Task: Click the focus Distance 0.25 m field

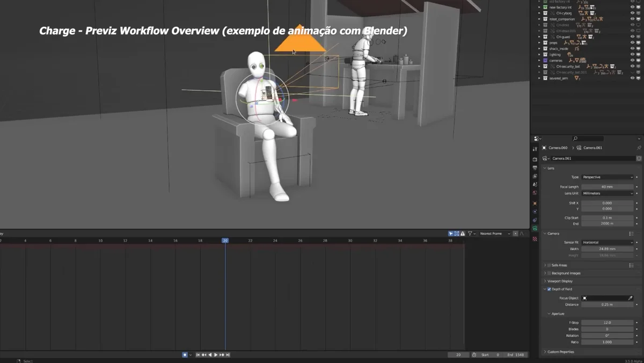Action: tap(608, 304)
